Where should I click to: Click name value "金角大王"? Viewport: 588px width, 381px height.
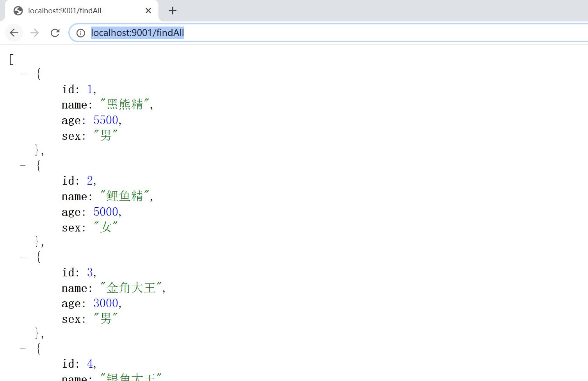(131, 287)
